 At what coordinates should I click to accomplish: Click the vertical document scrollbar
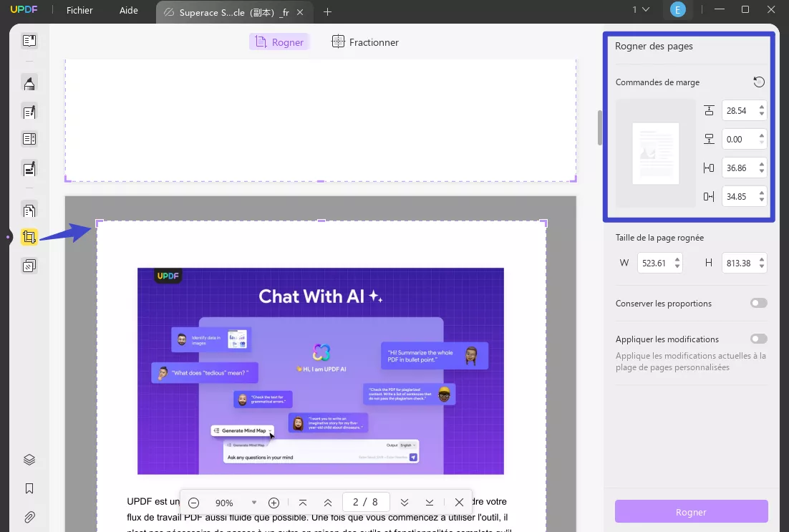pyautogui.click(x=600, y=128)
